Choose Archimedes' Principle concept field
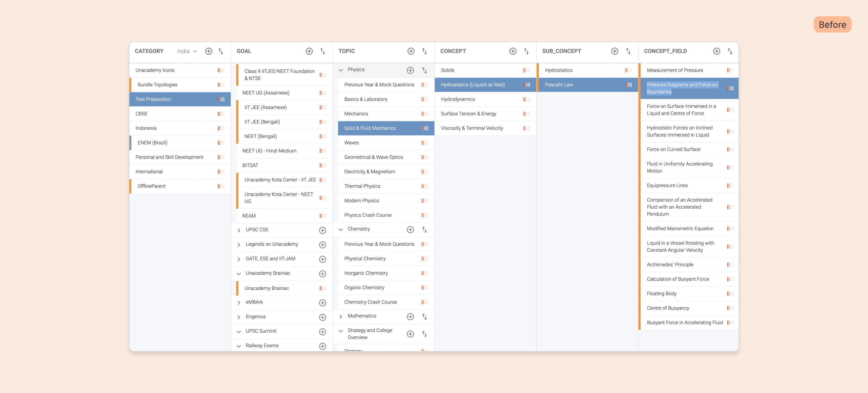The width and height of the screenshot is (868, 393). tap(670, 265)
